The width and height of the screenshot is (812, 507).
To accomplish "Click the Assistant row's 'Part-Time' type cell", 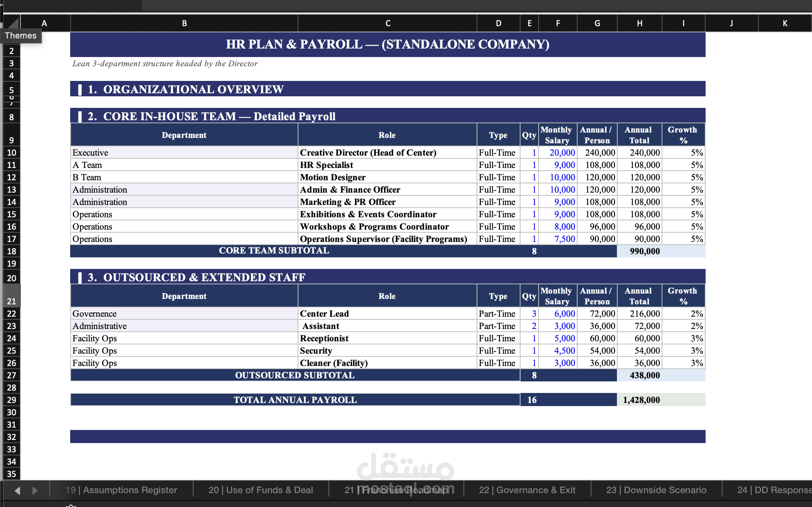I will (x=498, y=326).
